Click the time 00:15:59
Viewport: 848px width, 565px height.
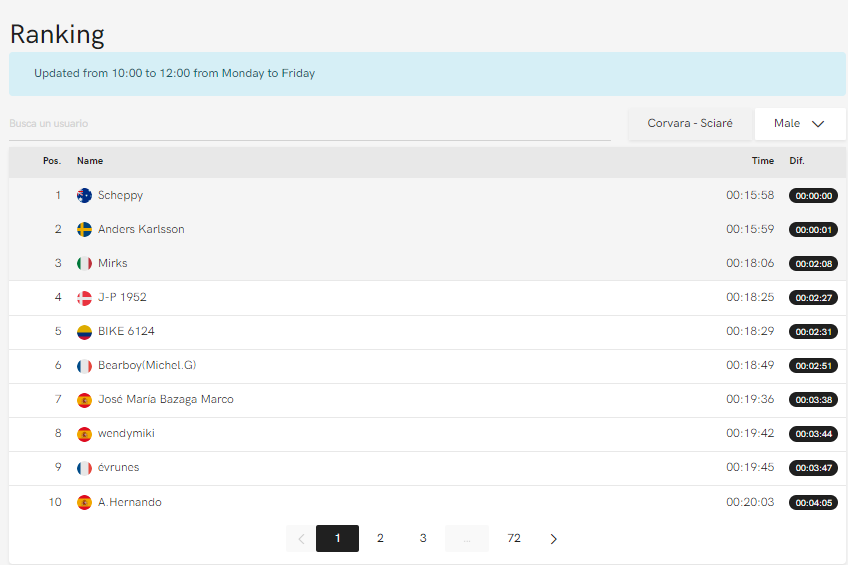coord(750,229)
